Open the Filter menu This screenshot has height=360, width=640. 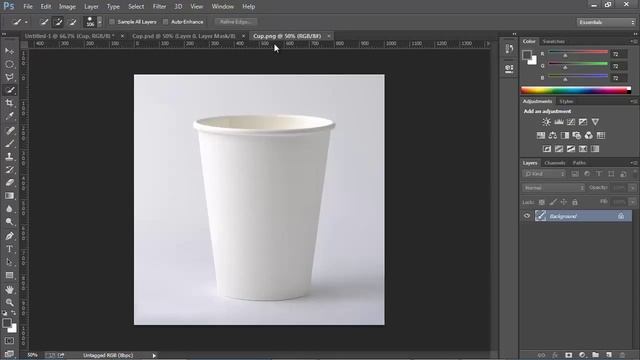[x=159, y=7]
